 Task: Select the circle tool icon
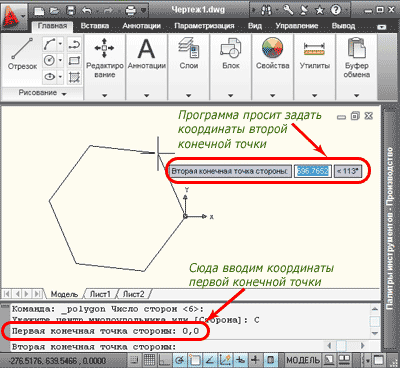pyautogui.click(x=49, y=60)
